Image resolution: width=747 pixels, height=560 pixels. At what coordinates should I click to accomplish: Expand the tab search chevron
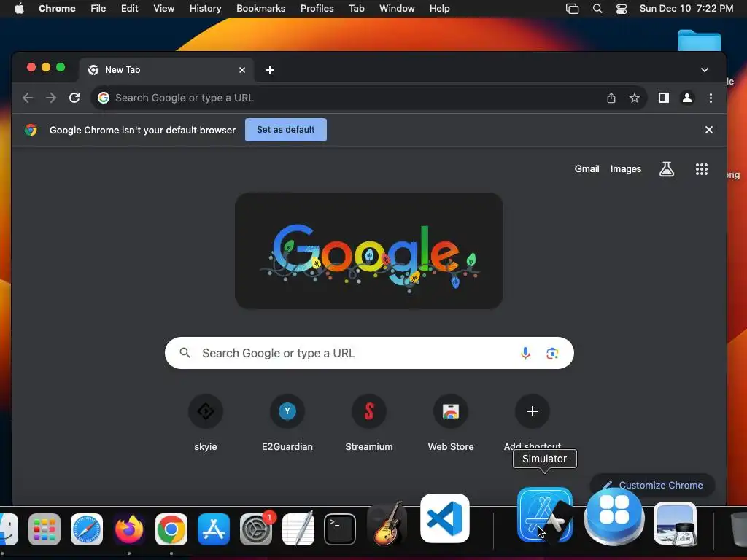705,70
